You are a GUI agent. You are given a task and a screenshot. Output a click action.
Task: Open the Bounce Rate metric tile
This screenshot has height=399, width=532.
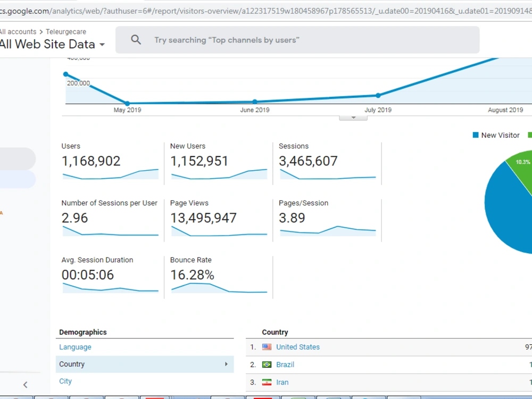pyautogui.click(x=219, y=277)
